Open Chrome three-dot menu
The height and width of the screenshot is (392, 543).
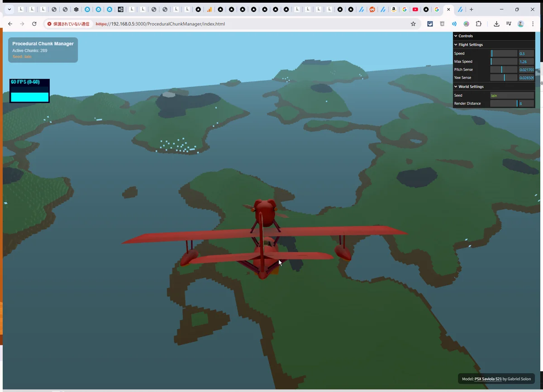coord(533,24)
